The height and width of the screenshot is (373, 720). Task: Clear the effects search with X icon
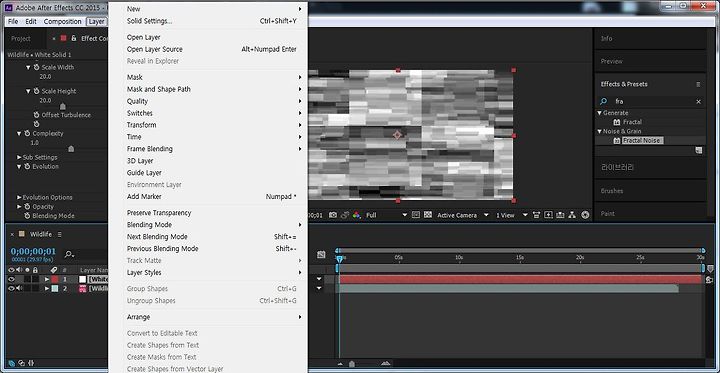pyautogui.click(x=698, y=102)
